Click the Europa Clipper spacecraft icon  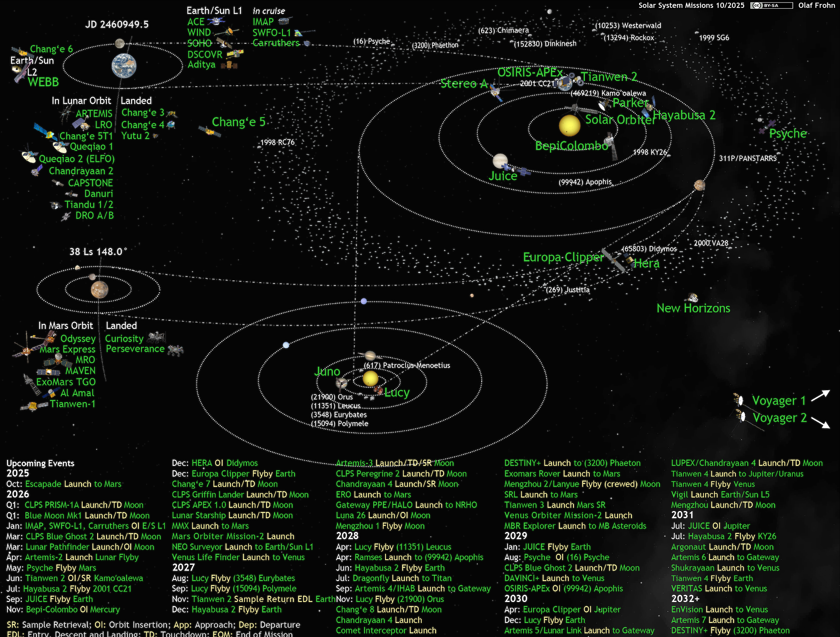(x=613, y=260)
